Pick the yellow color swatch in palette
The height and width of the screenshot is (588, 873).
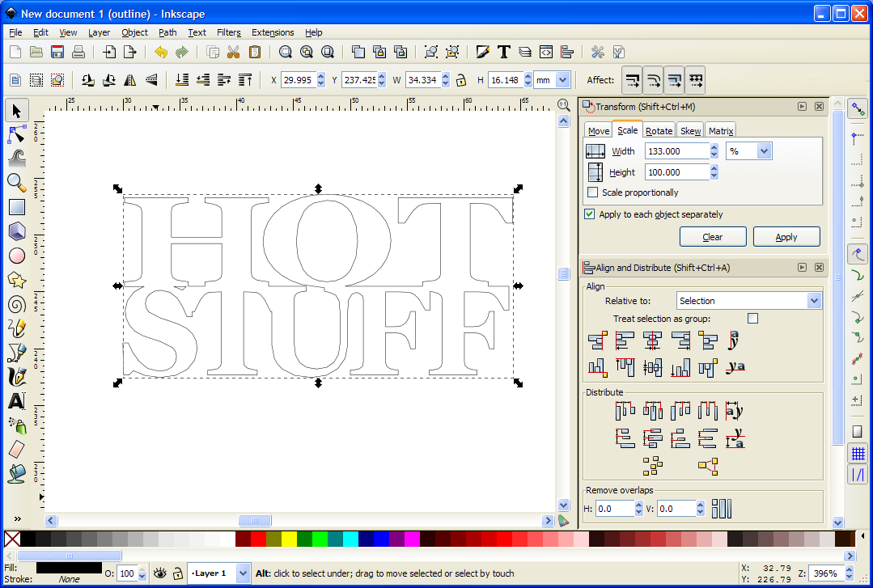(x=289, y=539)
